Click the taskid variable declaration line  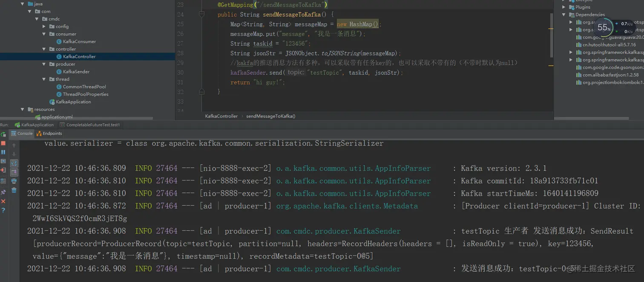coord(271,44)
